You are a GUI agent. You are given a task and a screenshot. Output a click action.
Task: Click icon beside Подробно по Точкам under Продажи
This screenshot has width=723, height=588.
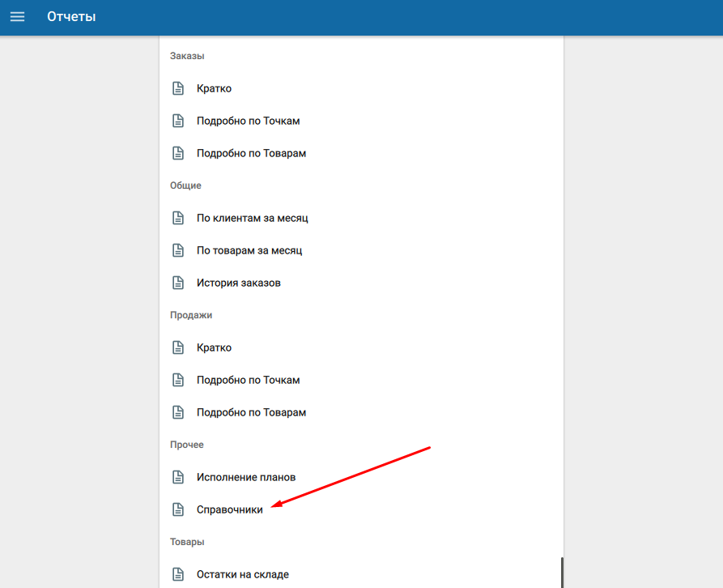pos(178,380)
